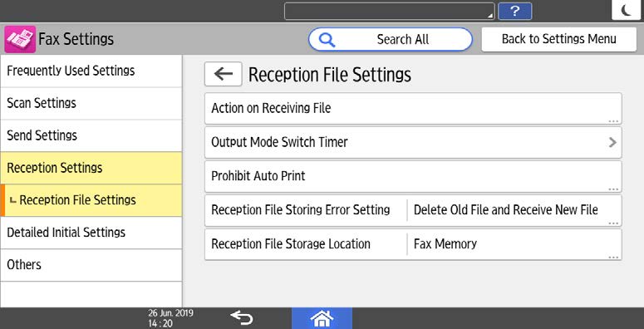
Task: Open Reception File Storing Error Setting
Action: tap(413, 210)
